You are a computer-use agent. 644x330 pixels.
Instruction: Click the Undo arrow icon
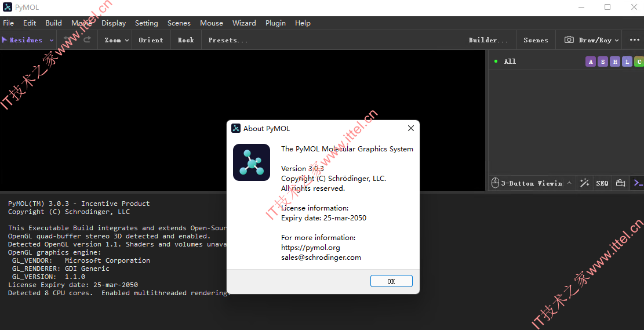click(x=67, y=39)
